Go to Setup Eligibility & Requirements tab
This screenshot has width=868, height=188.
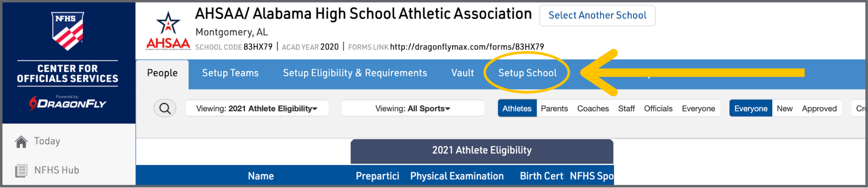355,73
